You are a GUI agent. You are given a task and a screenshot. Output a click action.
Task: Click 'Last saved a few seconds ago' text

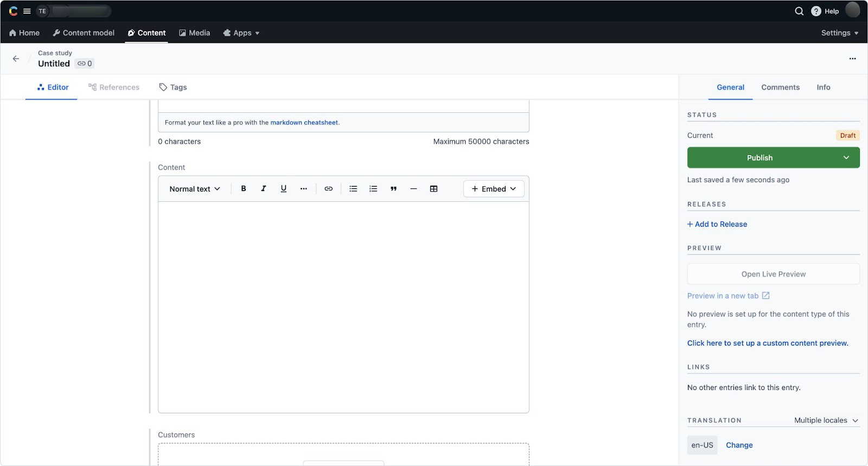(x=738, y=180)
